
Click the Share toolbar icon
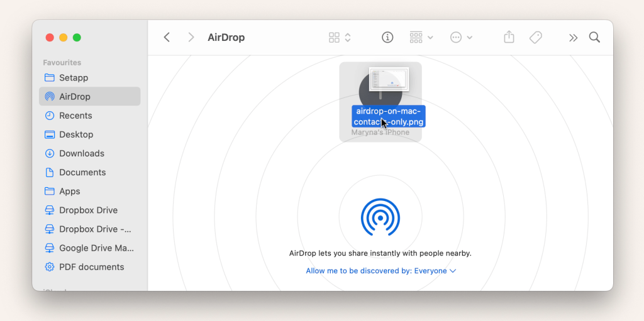pyautogui.click(x=509, y=38)
